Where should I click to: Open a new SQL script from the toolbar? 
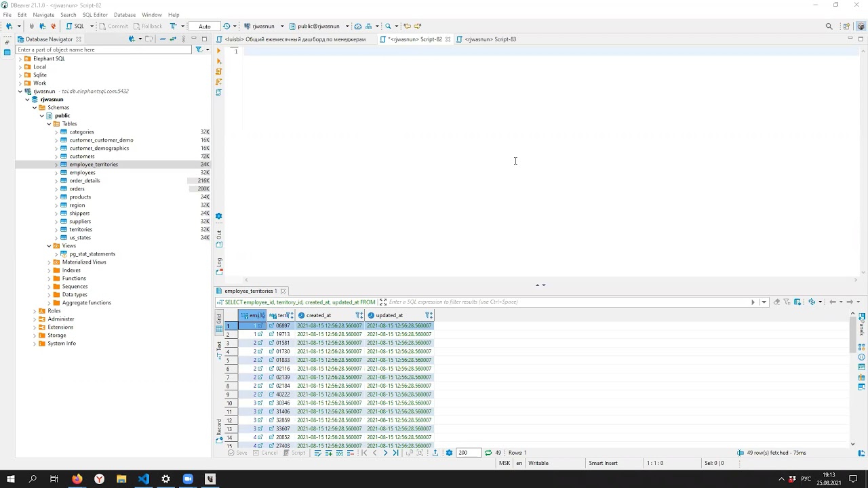(76, 26)
